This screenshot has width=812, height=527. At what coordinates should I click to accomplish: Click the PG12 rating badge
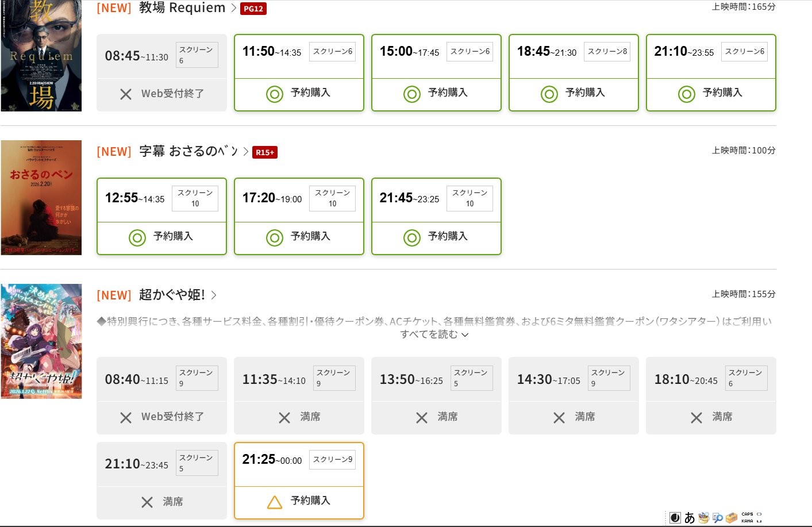pyautogui.click(x=253, y=9)
